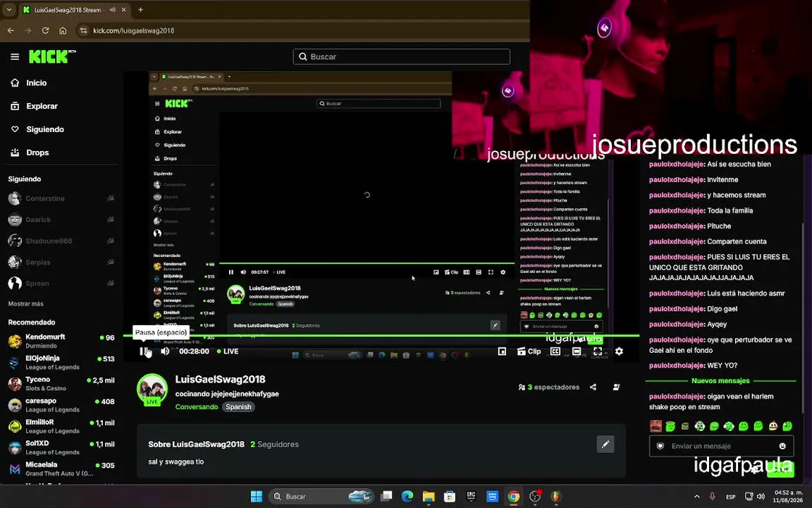Edit the Sobre LuisGaelSwag2018 section
812x508 pixels.
pyautogui.click(x=605, y=445)
